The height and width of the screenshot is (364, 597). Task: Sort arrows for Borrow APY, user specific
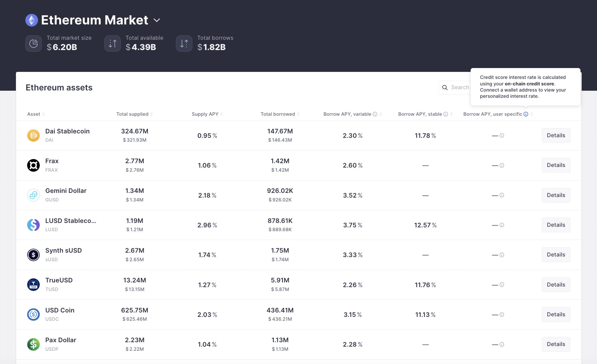pyautogui.click(x=532, y=114)
